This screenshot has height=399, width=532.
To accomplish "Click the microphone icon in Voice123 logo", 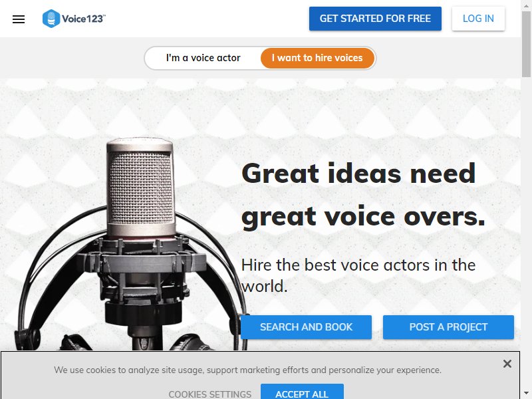I will (x=51, y=19).
